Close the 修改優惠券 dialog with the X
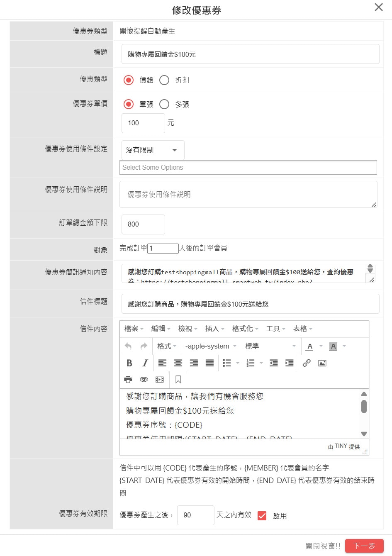Viewport: 392px width, 556px height. 379,7
